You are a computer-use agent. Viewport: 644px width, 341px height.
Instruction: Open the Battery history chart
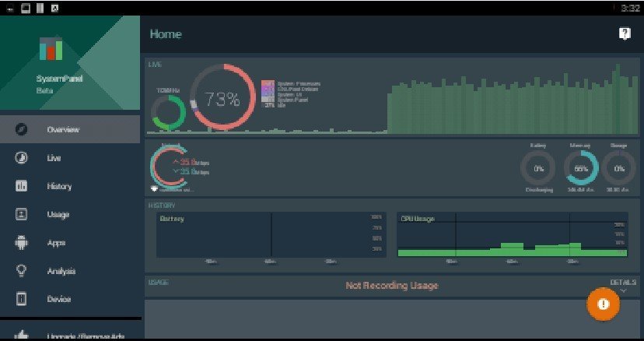[x=264, y=234]
